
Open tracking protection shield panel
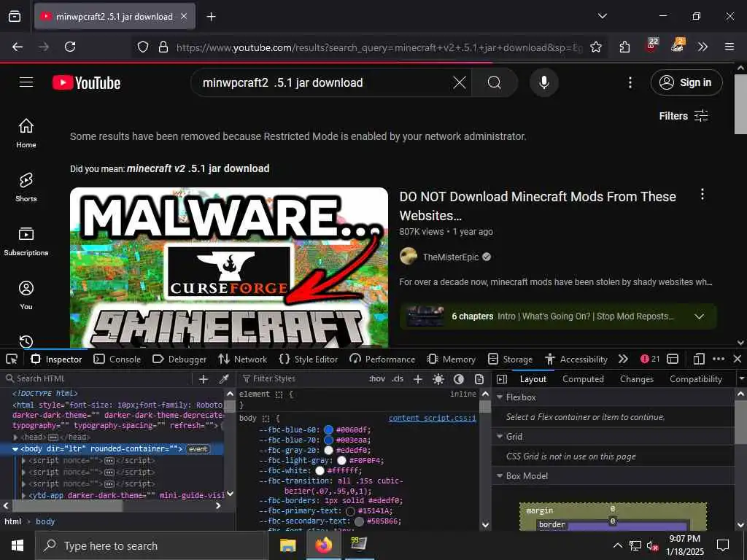143,47
